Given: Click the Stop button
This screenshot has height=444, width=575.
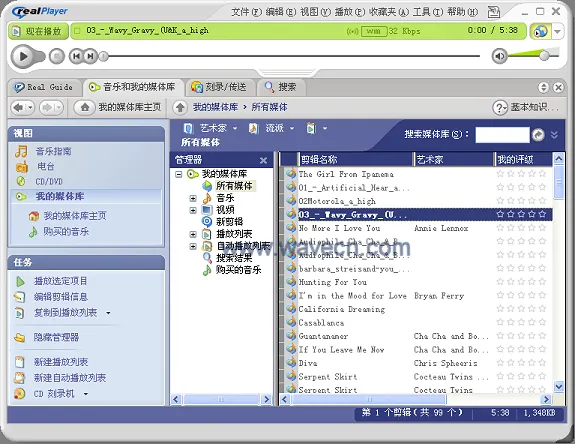Looking at the screenshot, I should coord(56,56).
